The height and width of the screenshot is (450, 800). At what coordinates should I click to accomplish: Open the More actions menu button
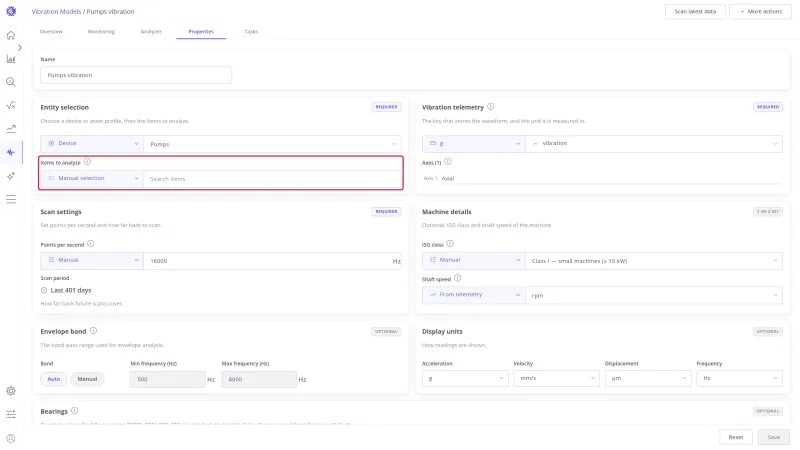click(x=761, y=11)
